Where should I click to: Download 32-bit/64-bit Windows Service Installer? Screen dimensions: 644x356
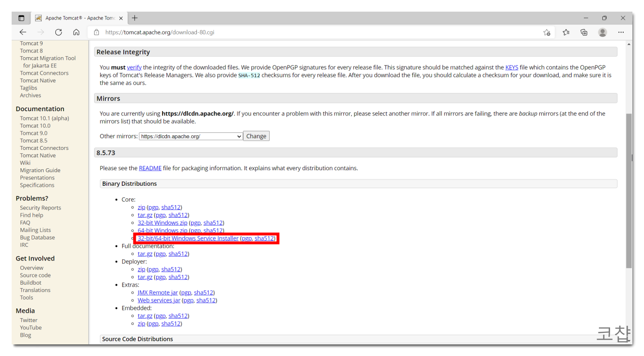click(188, 238)
